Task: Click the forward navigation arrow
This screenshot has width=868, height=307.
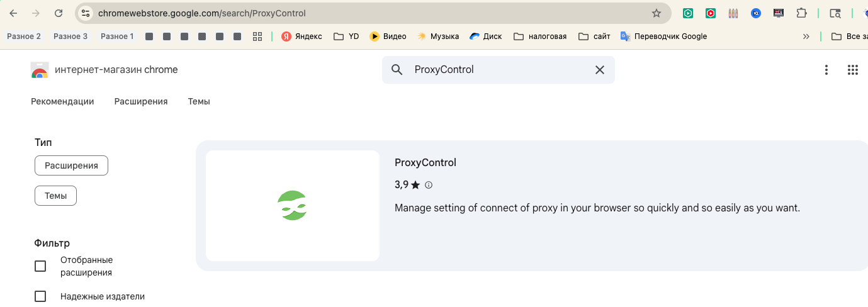Action: pos(36,13)
